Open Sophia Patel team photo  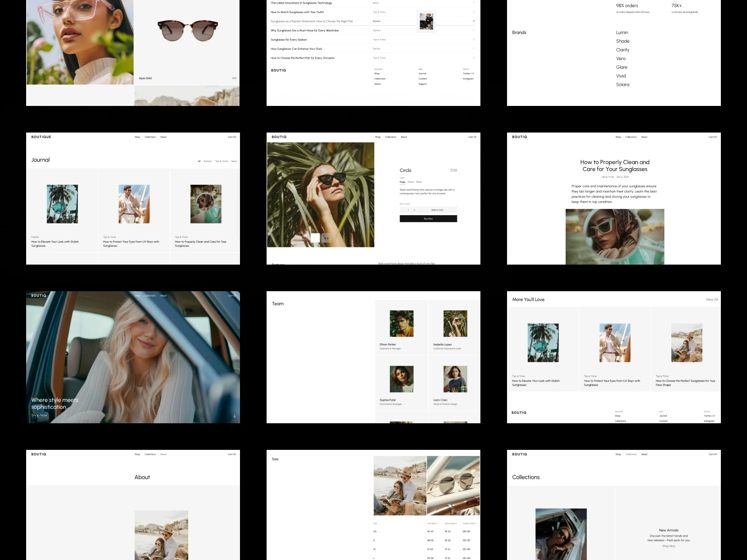point(402,379)
